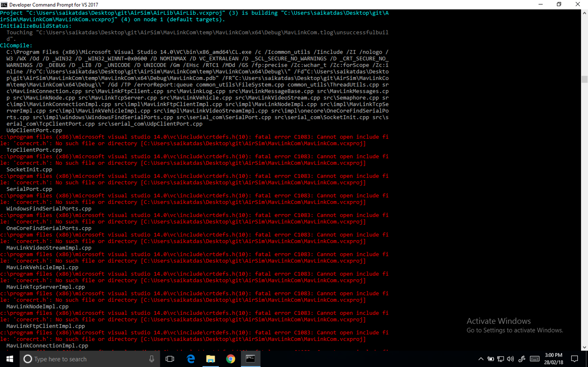Select the Command Prompt taskbar icon
Image resolution: width=588 pixels, height=367 pixels.
tap(251, 359)
